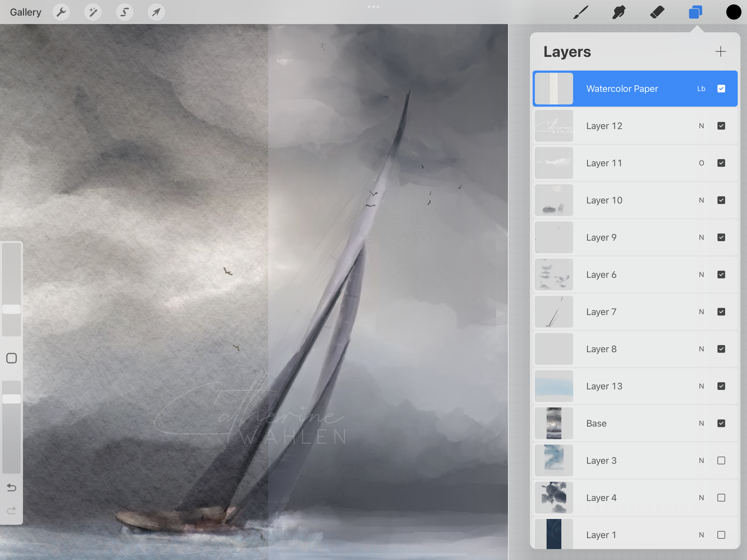Viewport: 747px width, 560px height.
Task: Open Layer 11 blend mode O
Action: (x=701, y=163)
